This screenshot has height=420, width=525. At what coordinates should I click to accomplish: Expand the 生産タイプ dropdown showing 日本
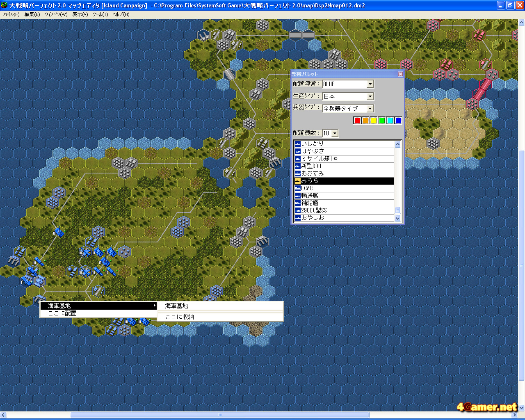[x=370, y=96]
